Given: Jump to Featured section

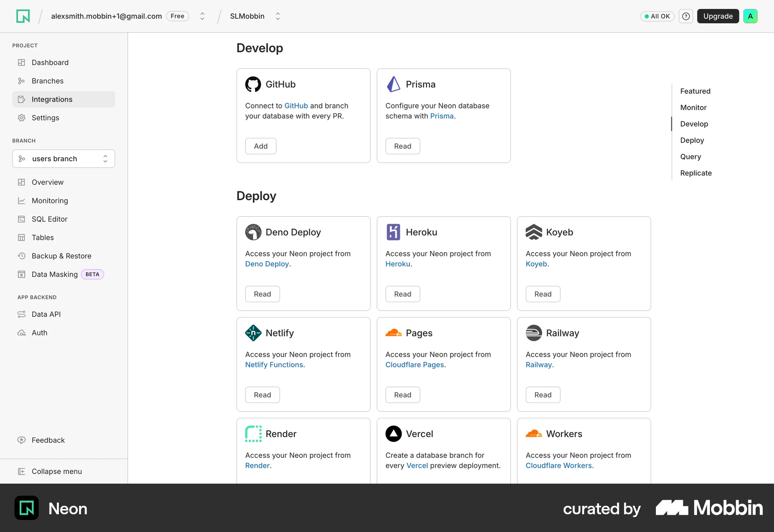Looking at the screenshot, I should [x=695, y=91].
